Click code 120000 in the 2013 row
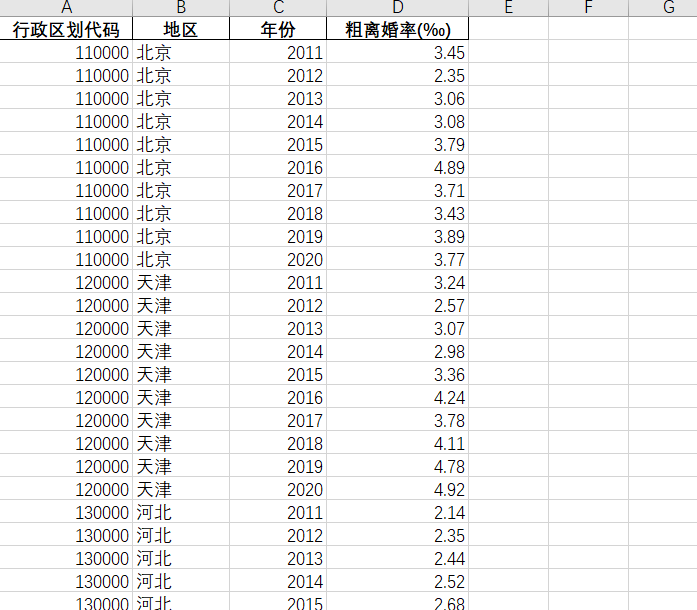697x610 pixels. (x=66, y=329)
